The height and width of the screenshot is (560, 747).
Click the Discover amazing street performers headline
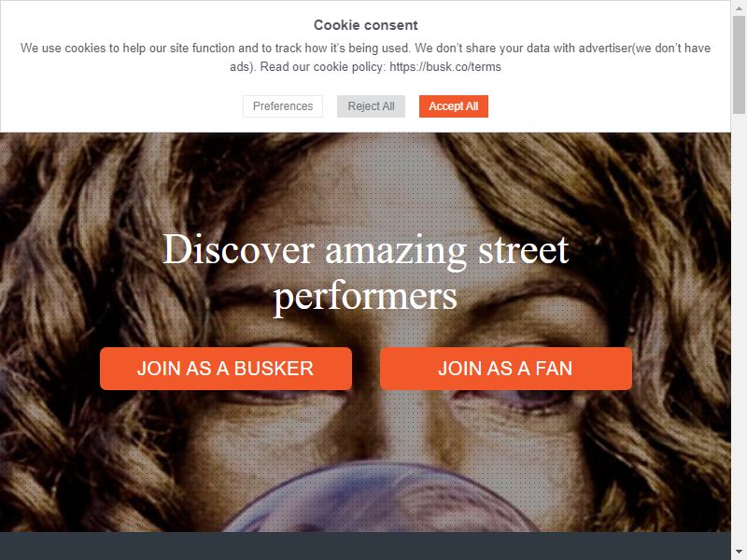(365, 273)
